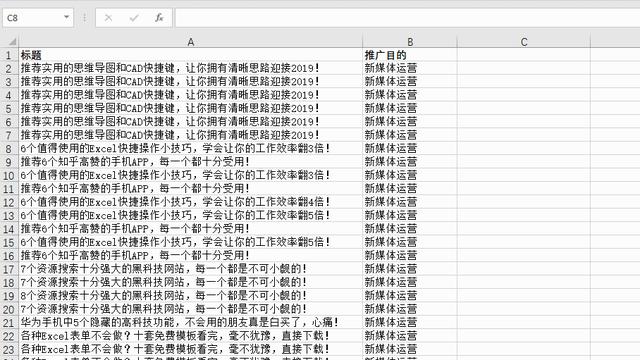Select empty cell C8
Screen dimensions: 640x360
tap(524, 149)
